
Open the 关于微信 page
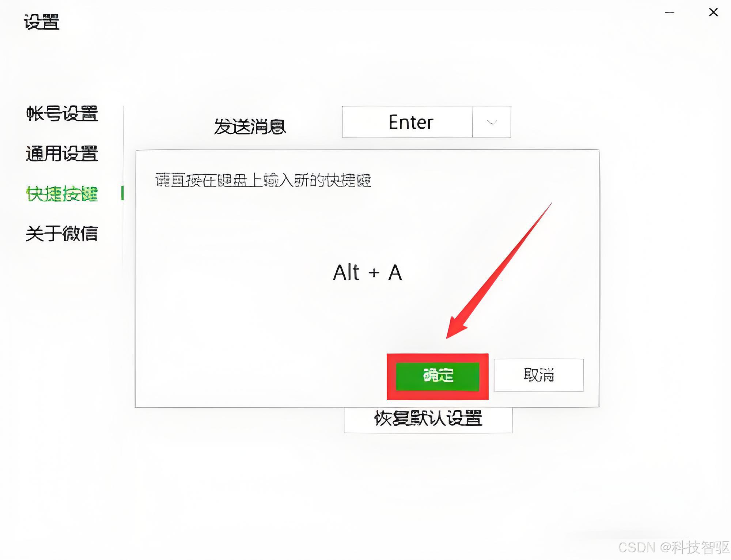62,234
